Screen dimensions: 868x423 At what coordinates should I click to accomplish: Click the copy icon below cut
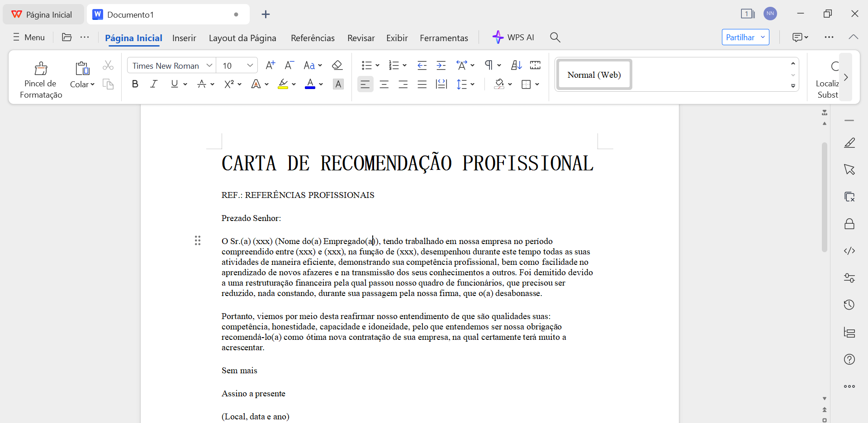pos(108,84)
